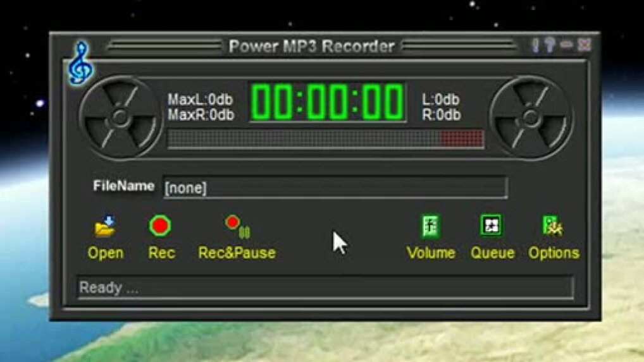Click the exclamation mark icon in title bar
Image resolution: width=644 pixels, height=362 pixels.
pos(536,45)
